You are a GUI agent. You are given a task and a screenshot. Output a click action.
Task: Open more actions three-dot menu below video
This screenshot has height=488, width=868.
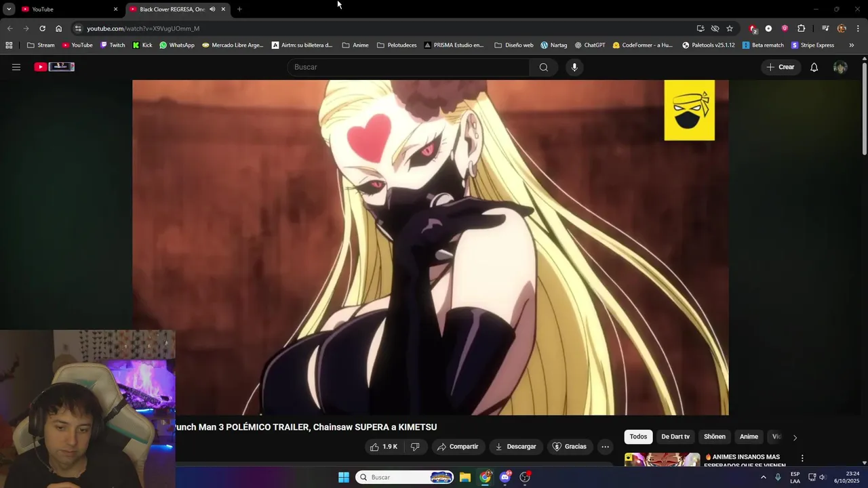tap(605, 447)
